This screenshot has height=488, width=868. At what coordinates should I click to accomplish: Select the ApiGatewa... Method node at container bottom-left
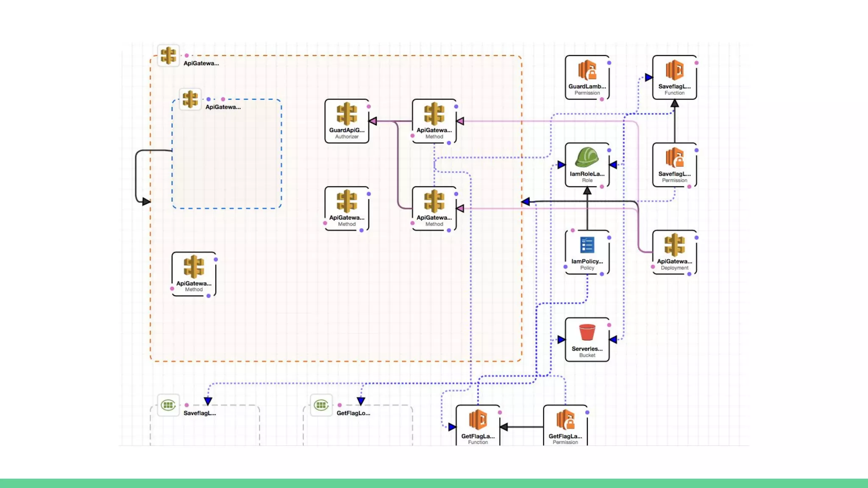coord(194,274)
